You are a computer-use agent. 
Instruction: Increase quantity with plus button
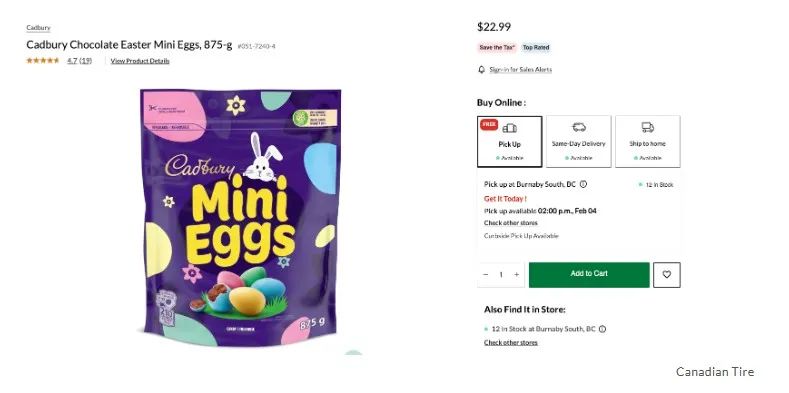tap(516, 274)
